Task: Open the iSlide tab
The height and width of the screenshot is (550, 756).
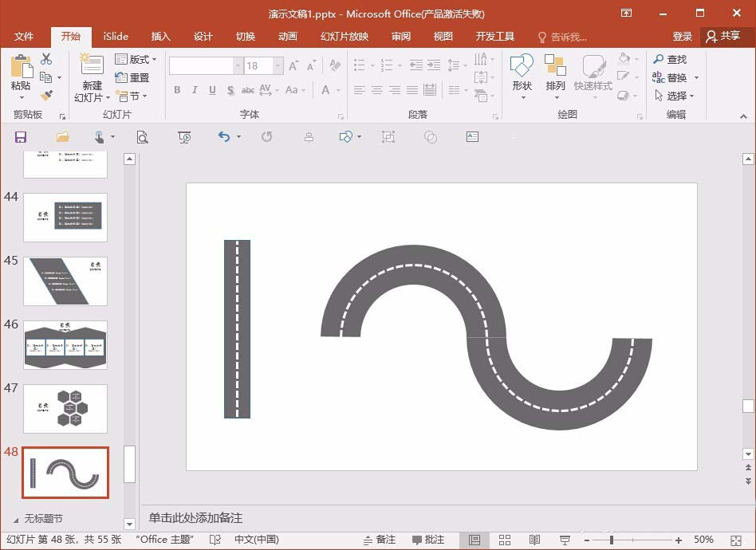Action: tap(116, 36)
